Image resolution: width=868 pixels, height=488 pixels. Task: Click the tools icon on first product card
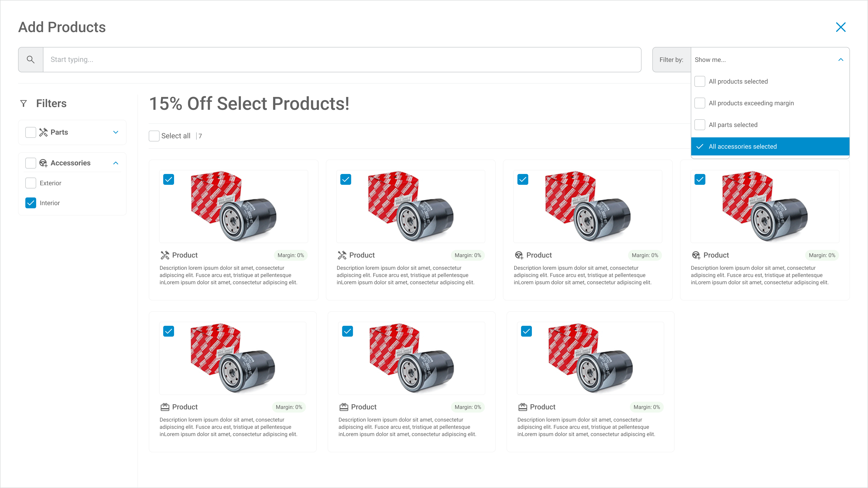pyautogui.click(x=165, y=255)
